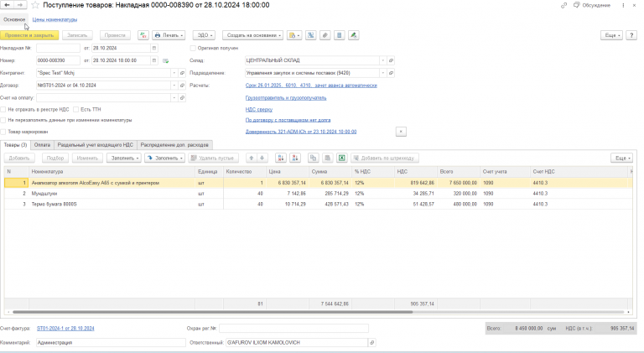Click the three-dot menu near Обсуждение
The height and width of the screenshot is (353, 644).
(x=623, y=5)
